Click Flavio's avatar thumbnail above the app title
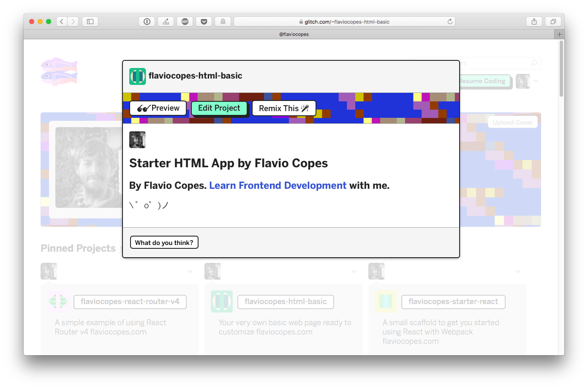Viewport: 588px width, 389px height. [137, 139]
